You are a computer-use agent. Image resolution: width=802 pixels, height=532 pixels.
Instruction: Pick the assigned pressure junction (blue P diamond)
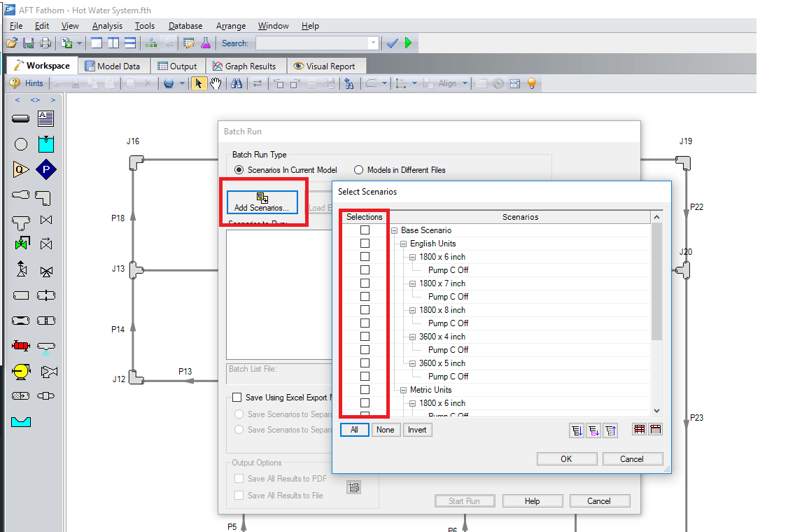46,169
